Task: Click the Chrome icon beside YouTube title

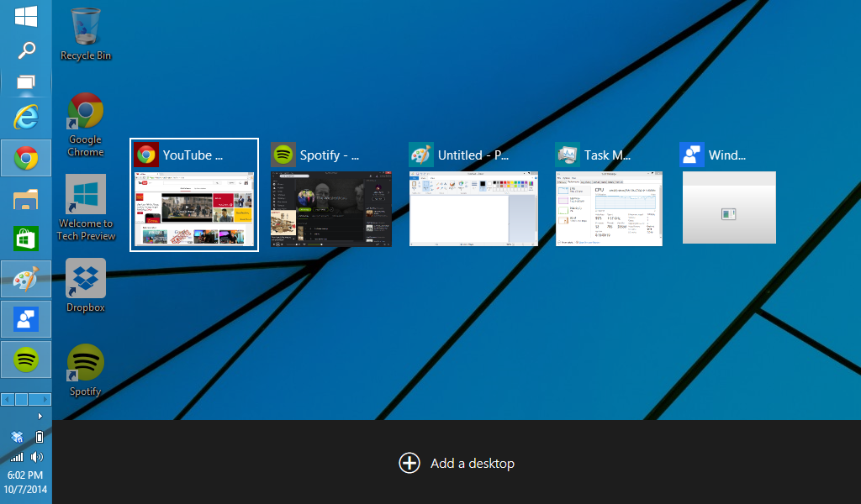Action: point(146,155)
